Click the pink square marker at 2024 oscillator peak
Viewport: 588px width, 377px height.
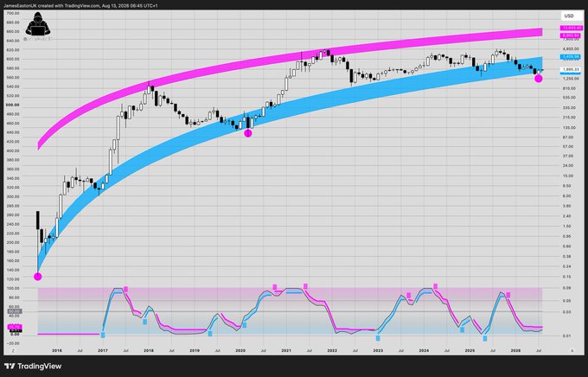click(x=435, y=286)
